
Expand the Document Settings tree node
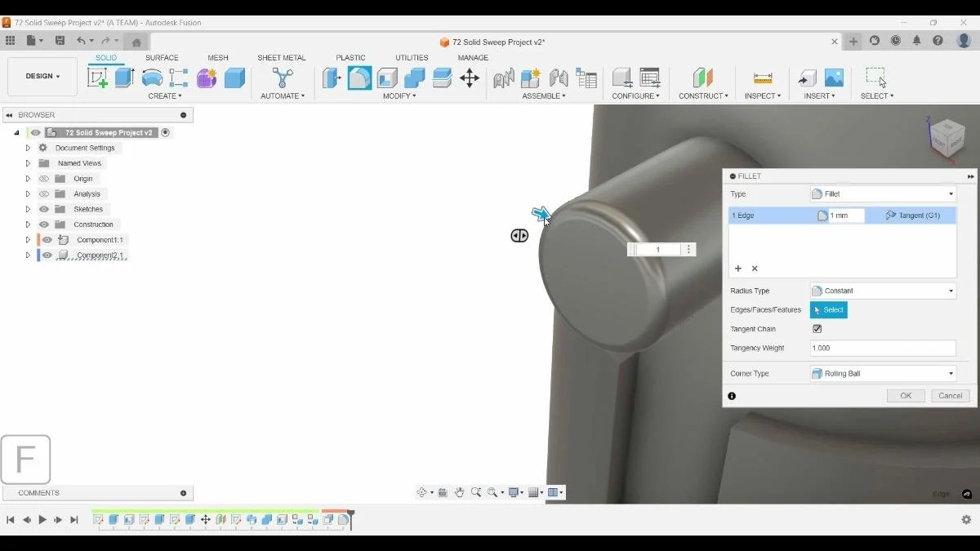[28, 148]
